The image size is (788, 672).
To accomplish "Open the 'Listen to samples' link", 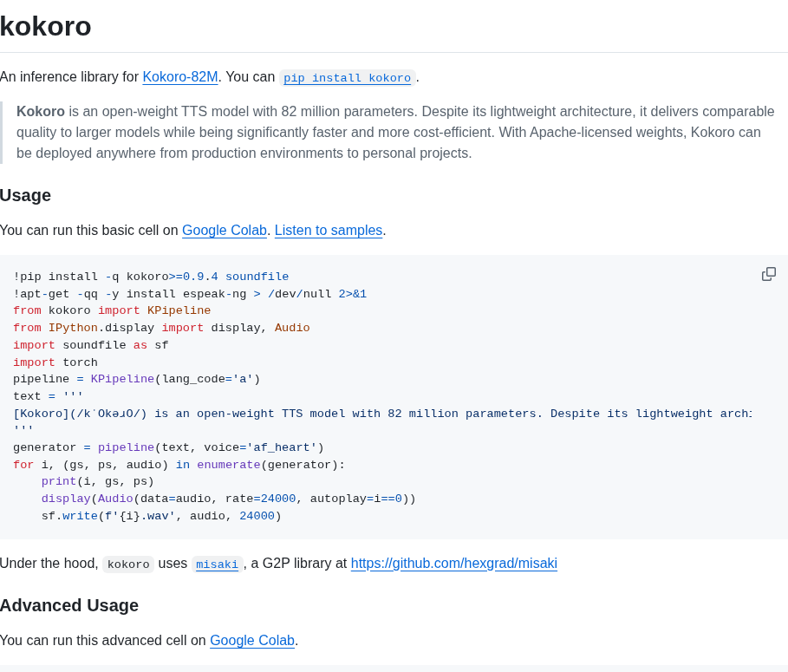I will click(329, 230).
